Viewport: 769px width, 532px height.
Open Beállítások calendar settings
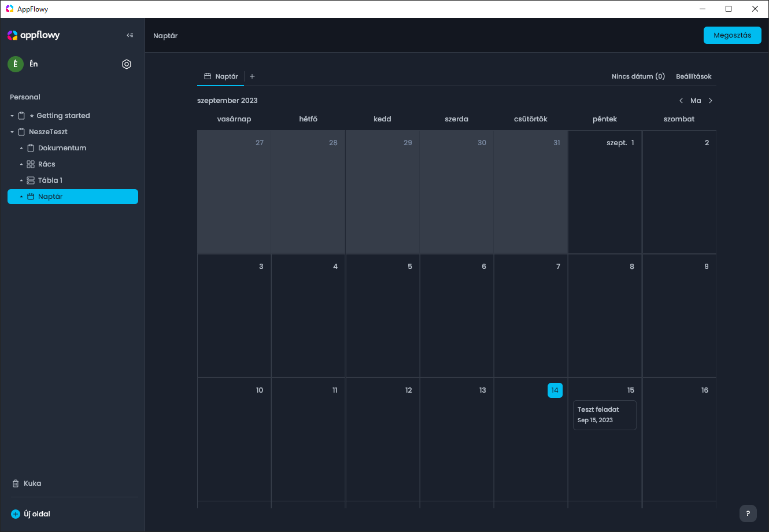pos(694,76)
